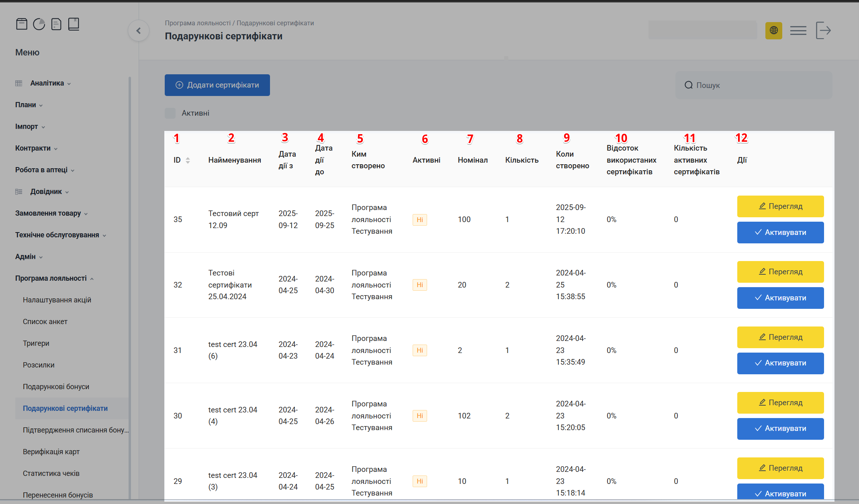
Task: Open the Тригери menu item
Action: pyautogui.click(x=36, y=343)
